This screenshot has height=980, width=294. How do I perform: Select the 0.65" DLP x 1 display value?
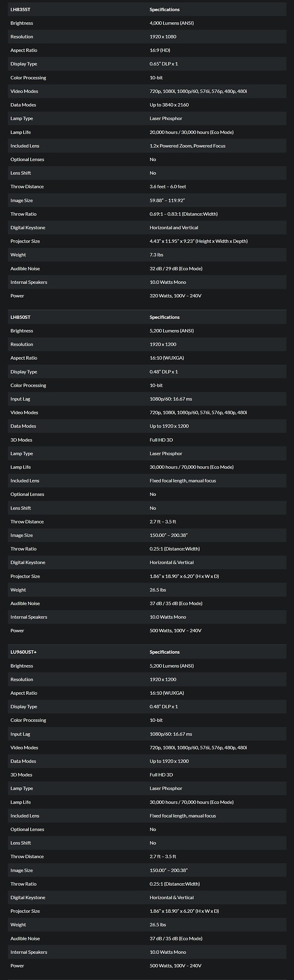click(163, 64)
